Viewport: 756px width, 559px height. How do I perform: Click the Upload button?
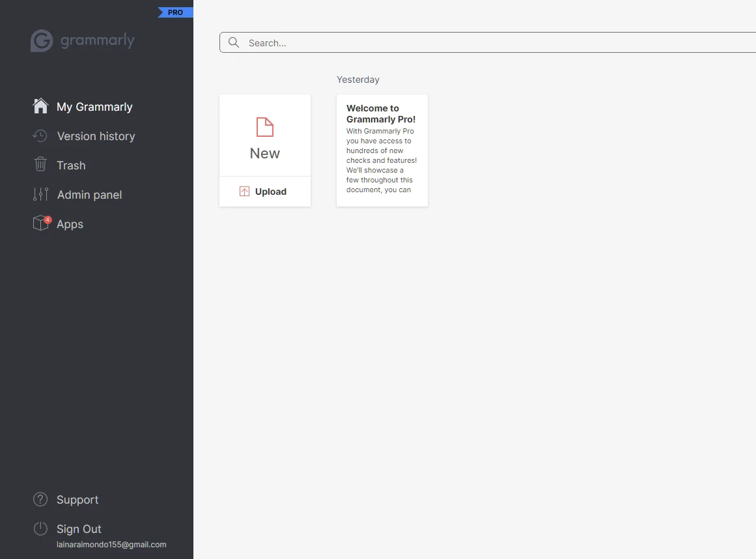coord(264,192)
